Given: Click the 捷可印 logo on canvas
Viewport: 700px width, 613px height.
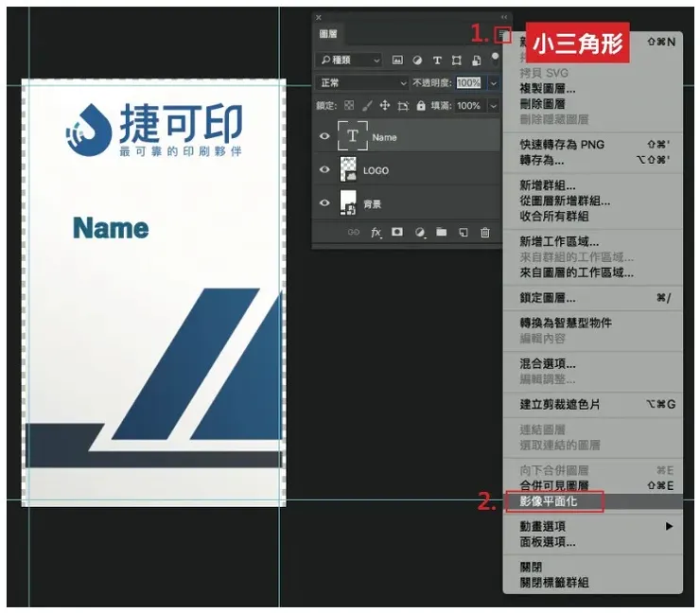Looking at the screenshot, I should 154,130.
